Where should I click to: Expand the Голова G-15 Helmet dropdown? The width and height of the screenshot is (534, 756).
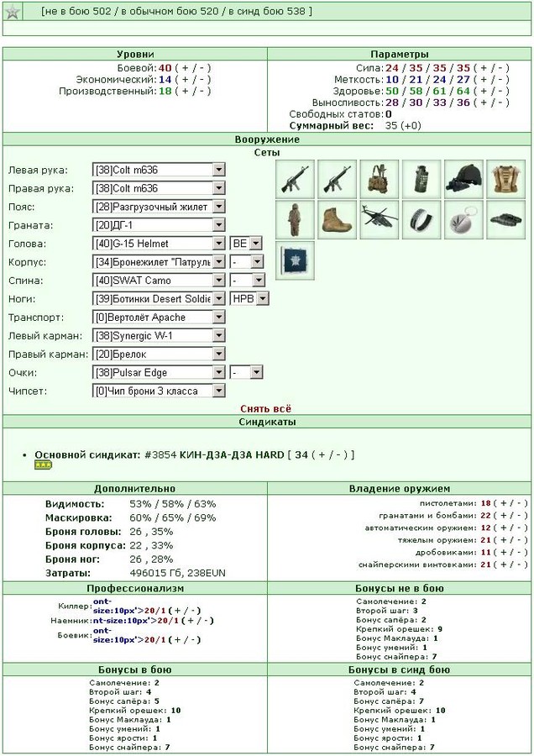[x=158, y=244]
